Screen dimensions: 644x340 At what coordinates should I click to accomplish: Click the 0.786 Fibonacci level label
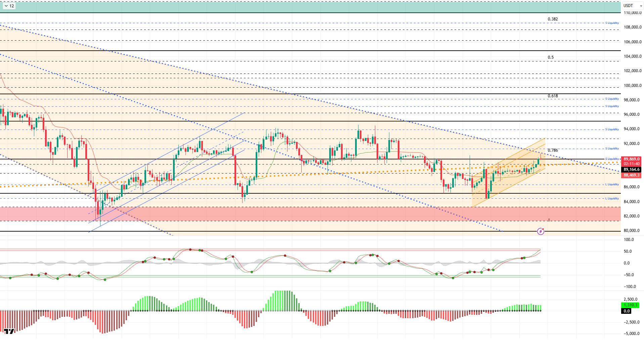tap(553, 150)
